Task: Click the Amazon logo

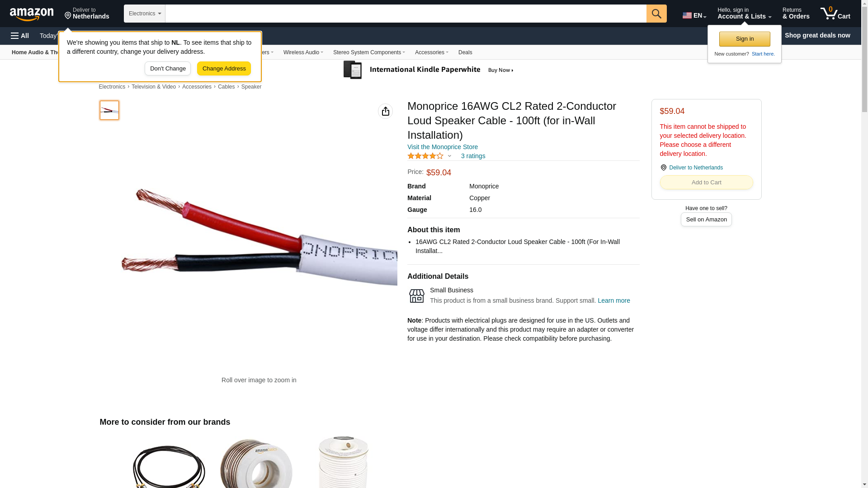Action: 32,14
